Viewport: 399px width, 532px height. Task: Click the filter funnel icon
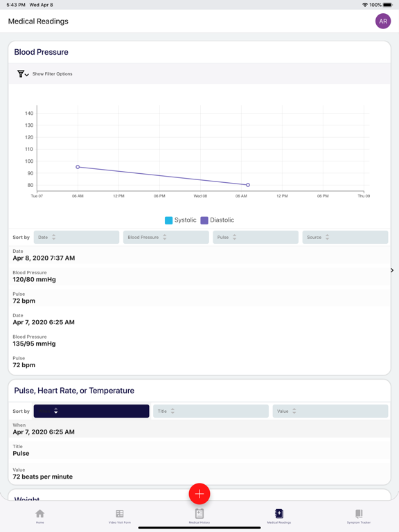(21, 73)
